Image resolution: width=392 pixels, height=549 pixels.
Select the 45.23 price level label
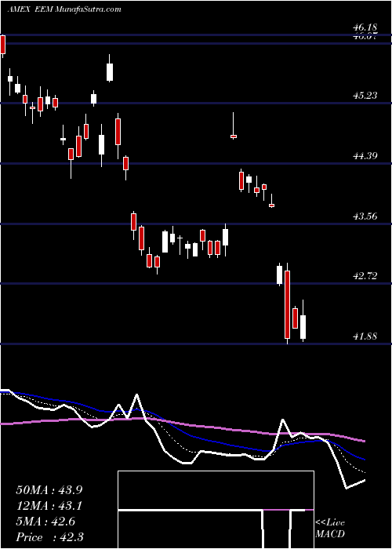(365, 95)
